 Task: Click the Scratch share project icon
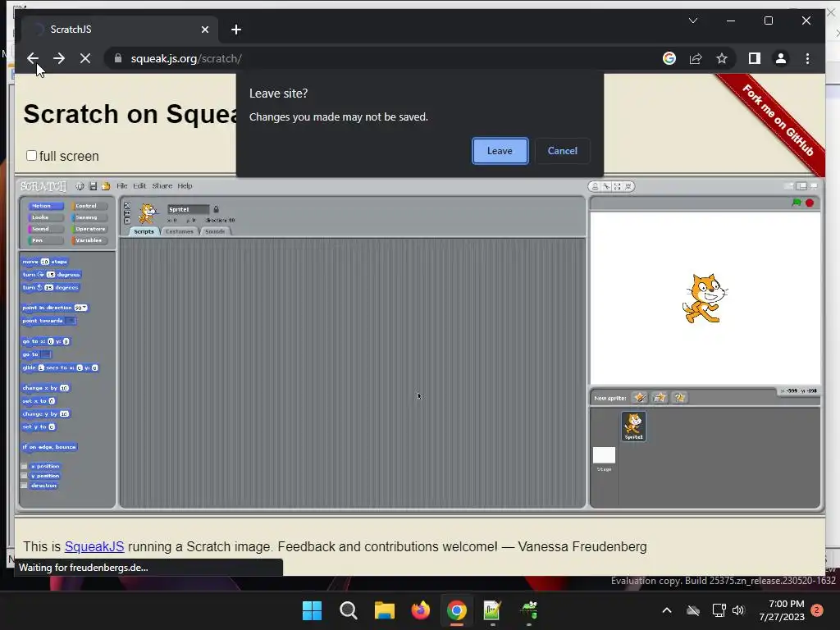(106, 186)
